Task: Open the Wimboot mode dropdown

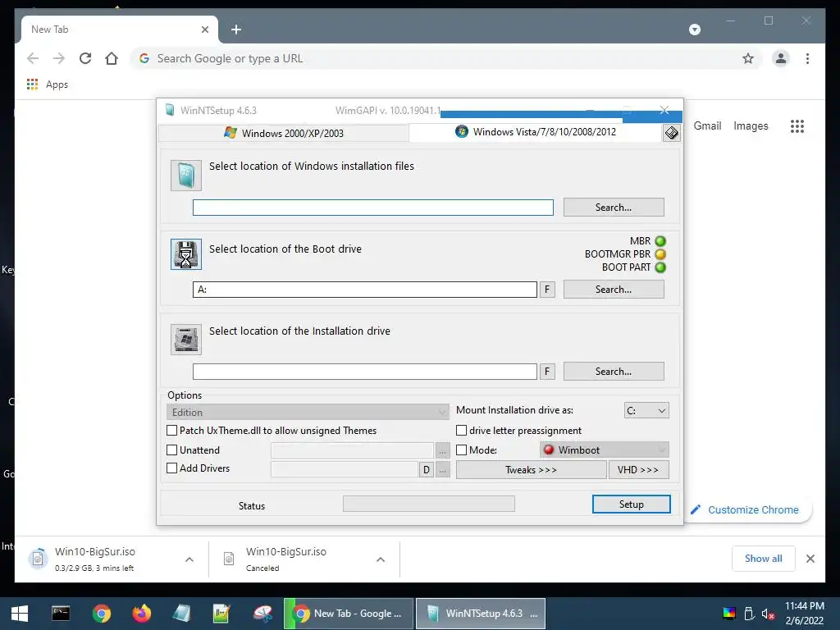Action: tap(605, 450)
